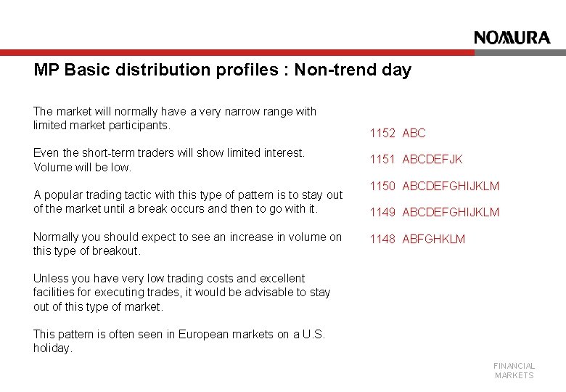
Task: Click the 1148 ABFGHKLM profile row
Action: [417, 239]
